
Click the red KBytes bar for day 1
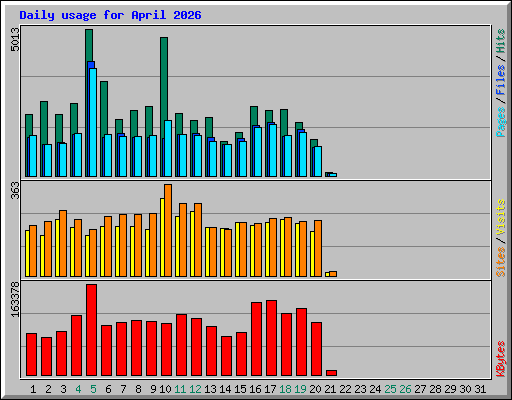[32, 354]
